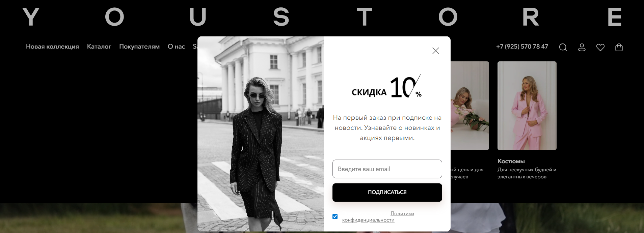Open the Покупателям menu item
Image resolution: width=644 pixels, height=233 pixels.
(139, 47)
